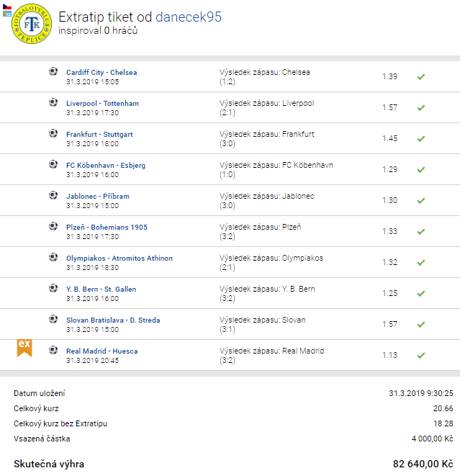
Task: Click the 1.45 odds value for Frankfurt
Action: [390, 138]
